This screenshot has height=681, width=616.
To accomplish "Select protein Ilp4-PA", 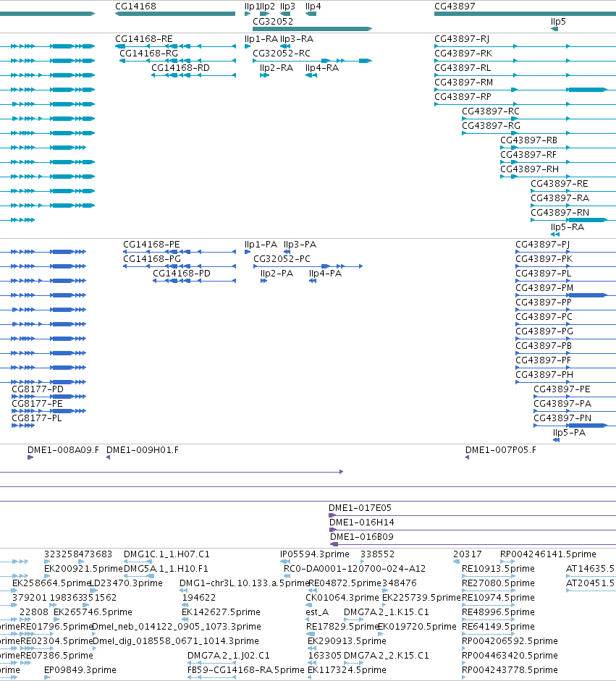I will [x=313, y=281].
